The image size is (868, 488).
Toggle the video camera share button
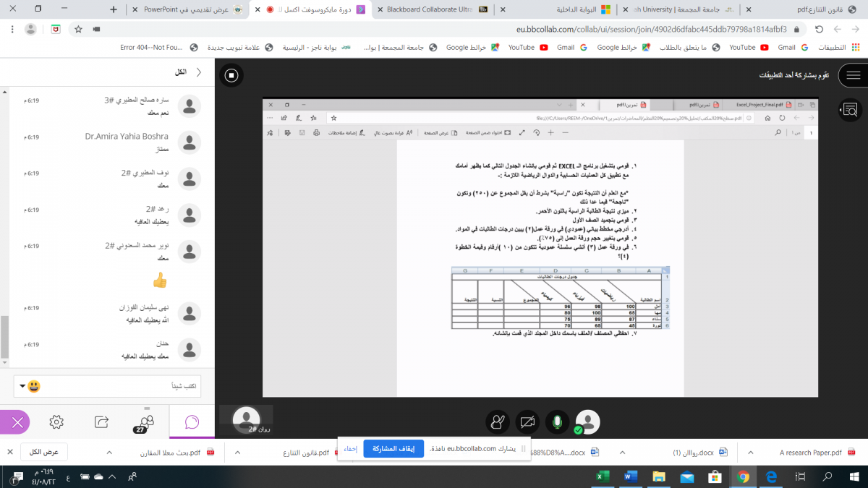tap(527, 421)
